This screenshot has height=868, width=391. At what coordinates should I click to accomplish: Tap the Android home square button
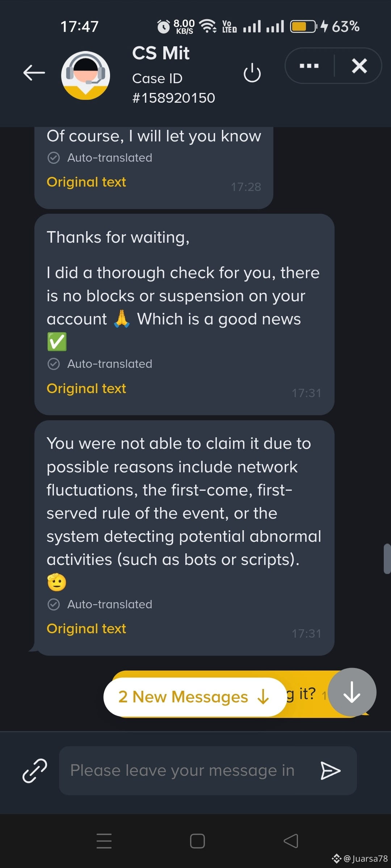(x=197, y=841)
